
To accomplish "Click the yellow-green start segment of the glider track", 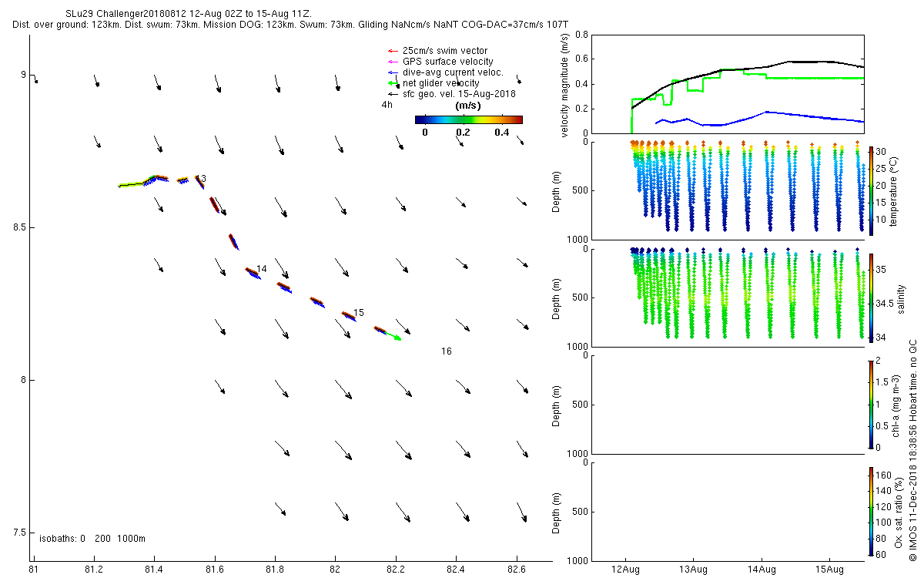I will click(x=131, y=184).
